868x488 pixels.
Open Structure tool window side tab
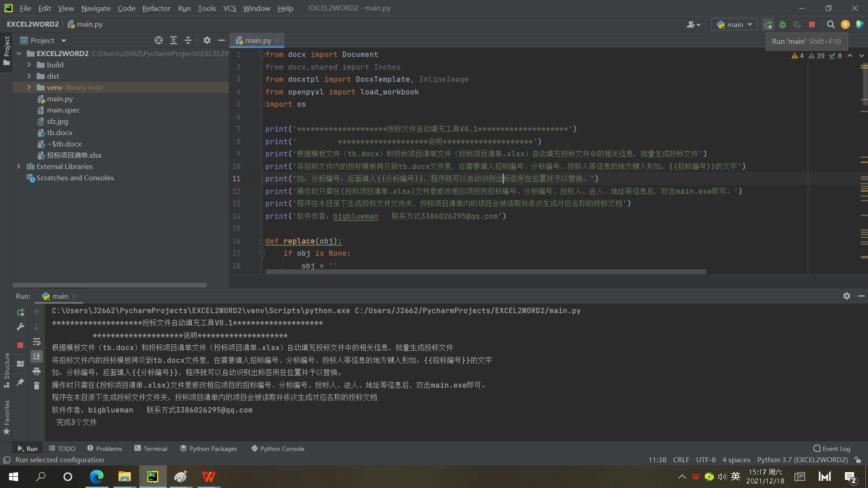[x=7, y=370]
